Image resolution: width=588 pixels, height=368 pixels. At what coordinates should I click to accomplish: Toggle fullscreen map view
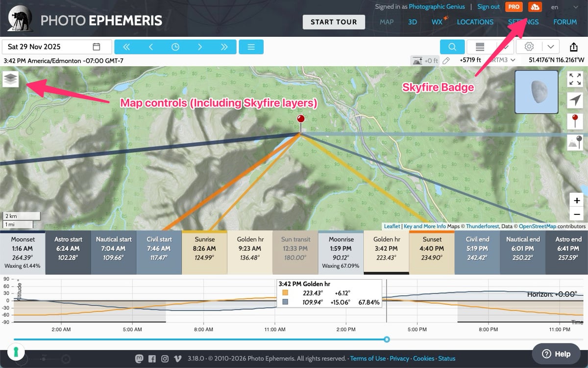pyautogui.click(x=575, y=79)
